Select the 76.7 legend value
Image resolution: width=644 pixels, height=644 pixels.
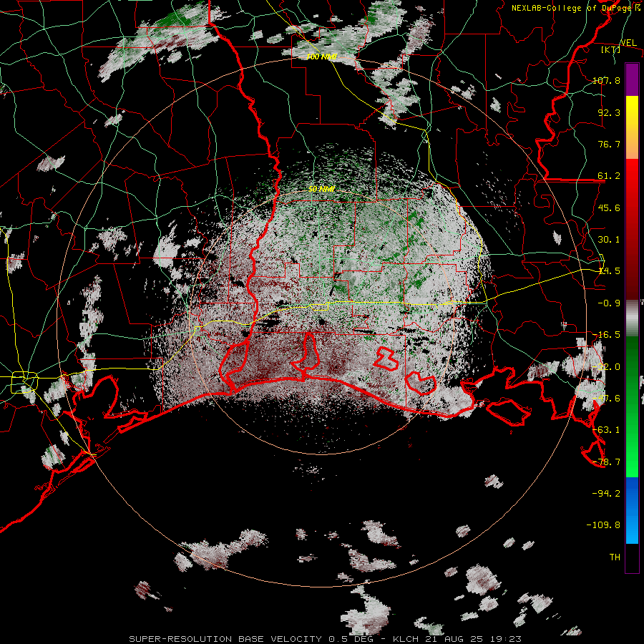coord(609,144)
